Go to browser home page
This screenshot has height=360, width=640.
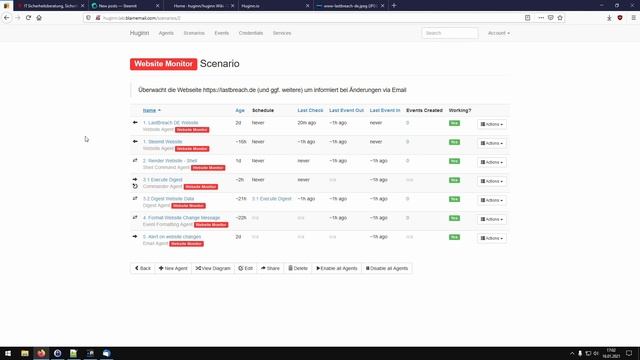[x=39, y=18]
